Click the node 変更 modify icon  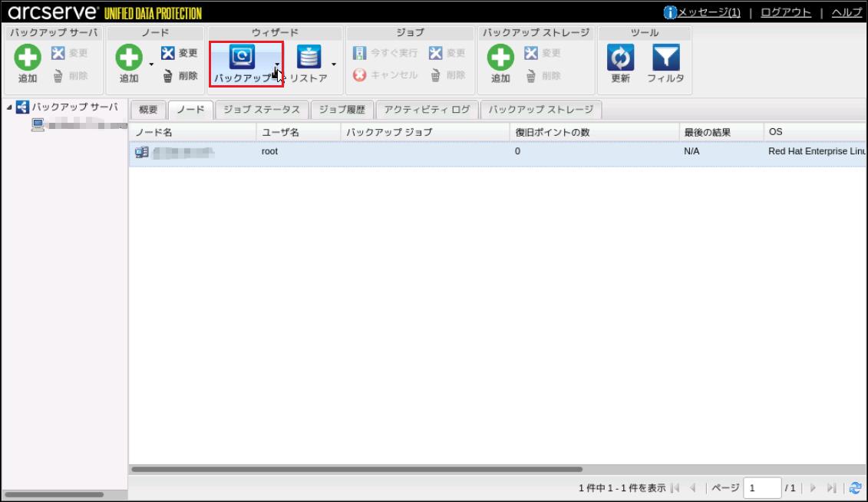click(x=168, y=53)
